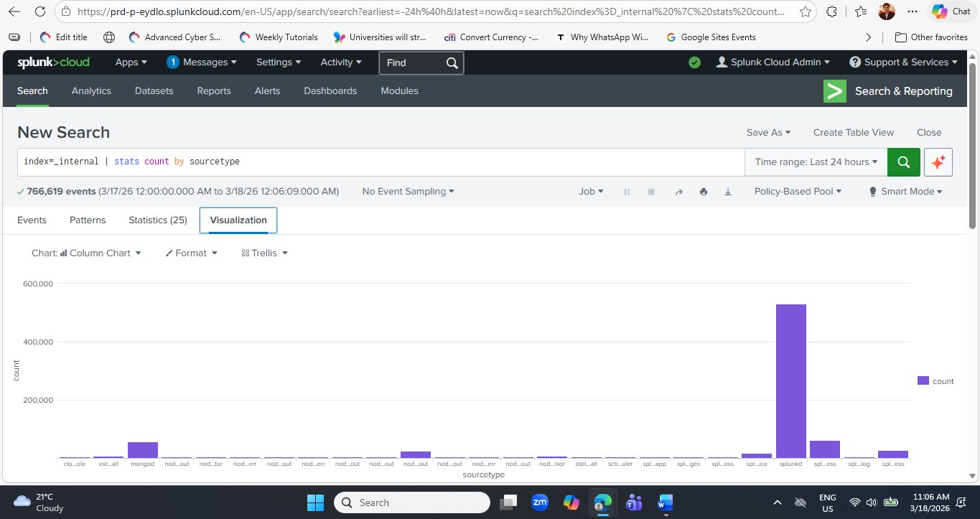Click the share job arrow icon
Viewport: 980px width, 519px height.
678,192
